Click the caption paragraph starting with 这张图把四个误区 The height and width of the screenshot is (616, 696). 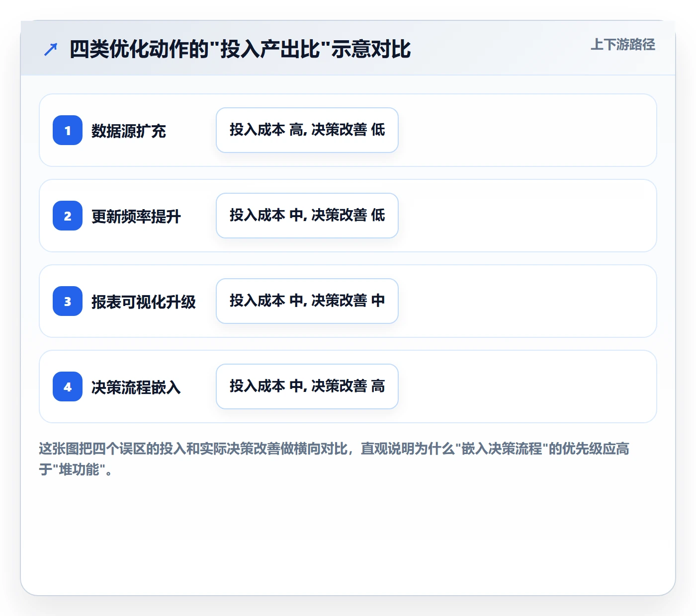pyautogui.click(x=334, y=459)
